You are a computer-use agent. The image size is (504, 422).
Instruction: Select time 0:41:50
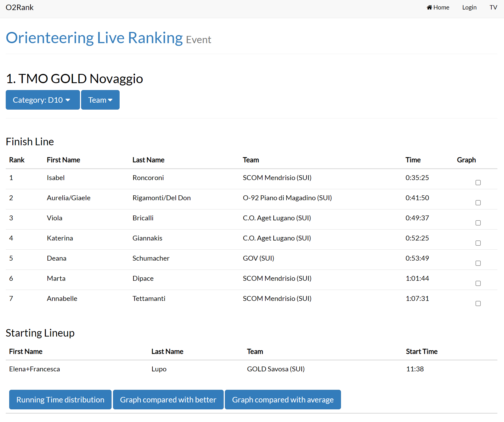click(417, 198)
